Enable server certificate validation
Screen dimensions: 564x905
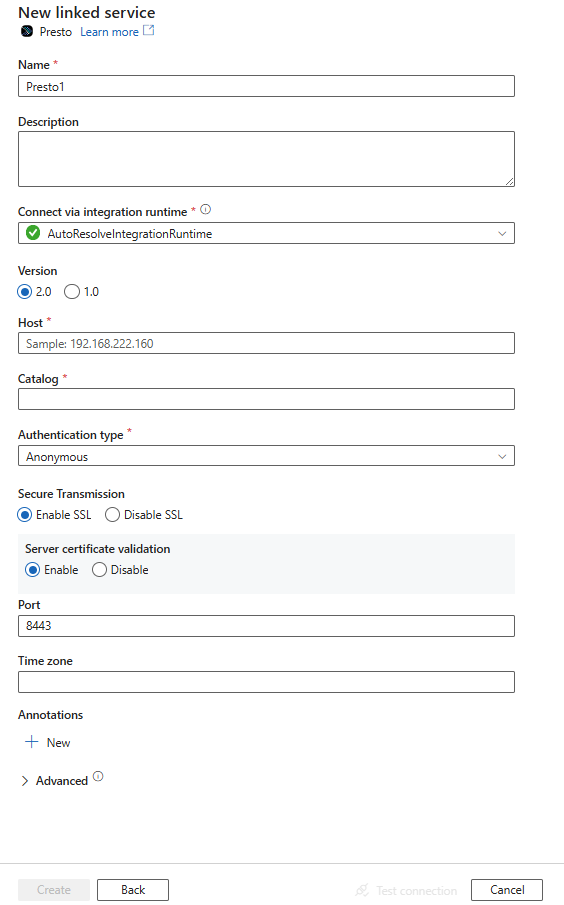[33, 570]
